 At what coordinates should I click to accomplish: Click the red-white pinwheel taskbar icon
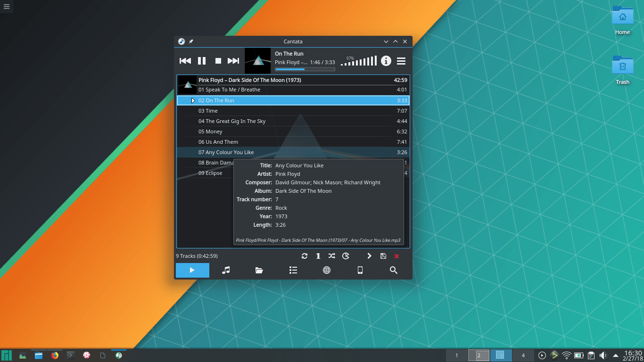pyautogui.click(x=87, y=355)
